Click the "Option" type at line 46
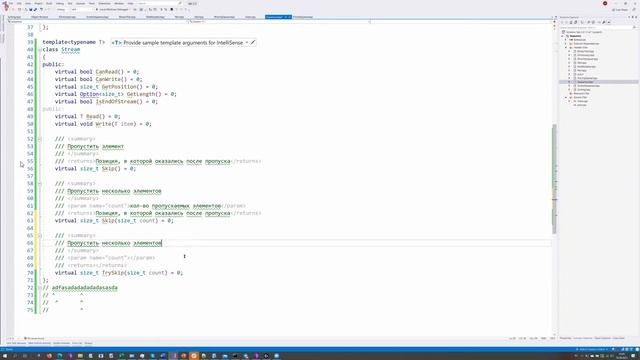This screenshot has height=360, width=640. [x=89, y=94]
